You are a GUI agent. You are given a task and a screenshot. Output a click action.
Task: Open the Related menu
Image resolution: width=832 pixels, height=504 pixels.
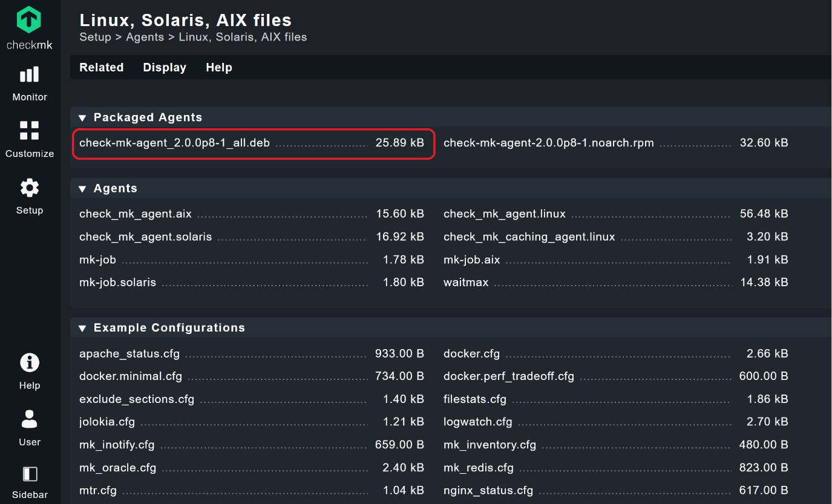[101, 68]
